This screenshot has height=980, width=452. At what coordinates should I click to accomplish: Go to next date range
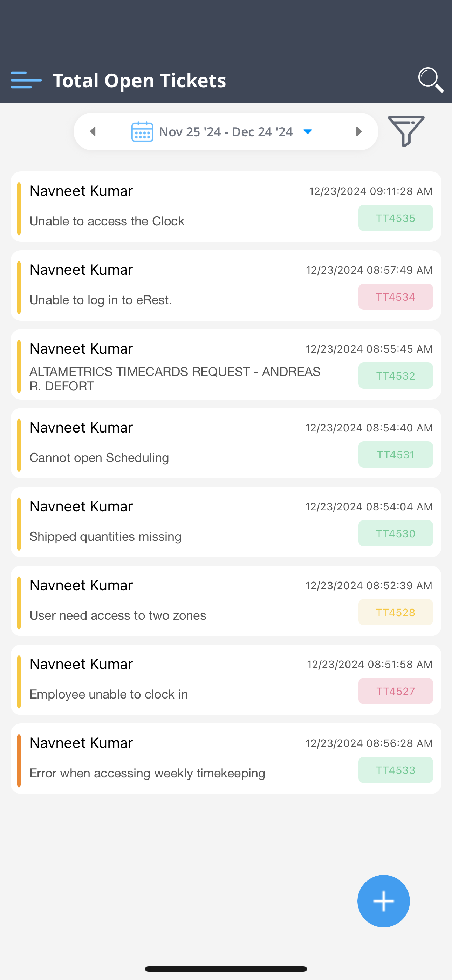pos(358,132)
